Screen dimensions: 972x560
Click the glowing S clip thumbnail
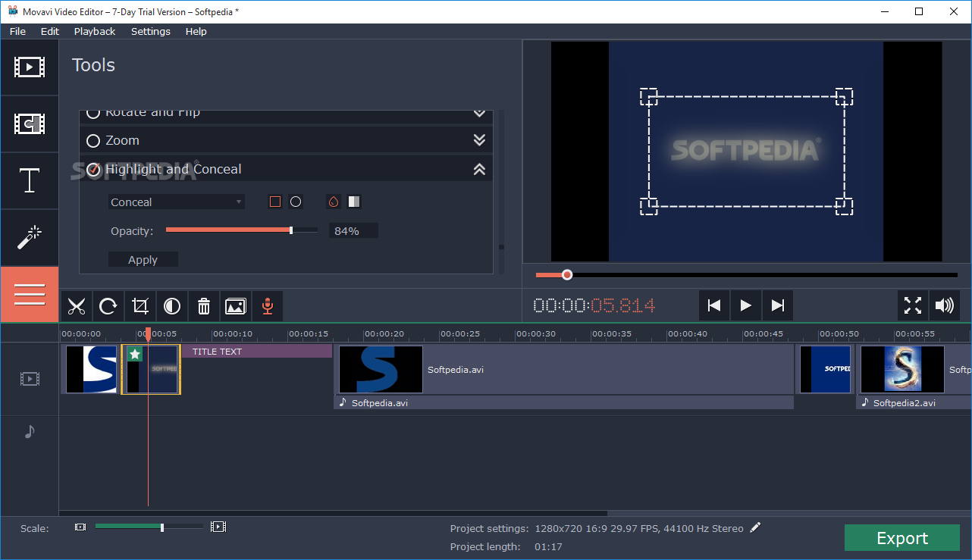902,370
